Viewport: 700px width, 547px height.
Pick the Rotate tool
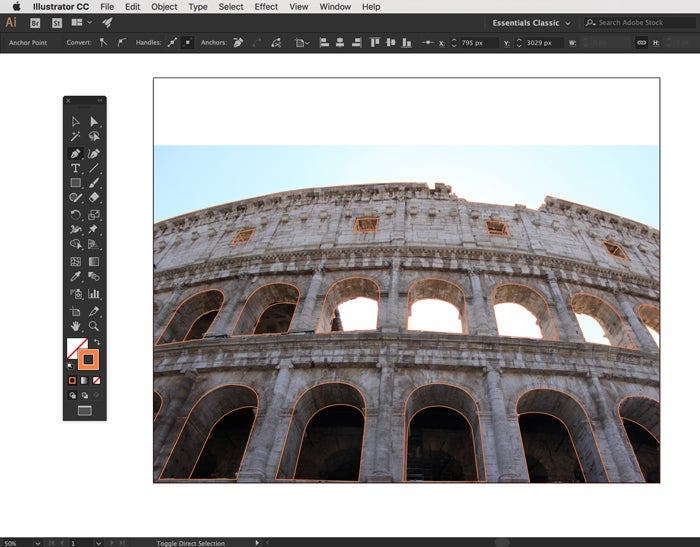75,214
